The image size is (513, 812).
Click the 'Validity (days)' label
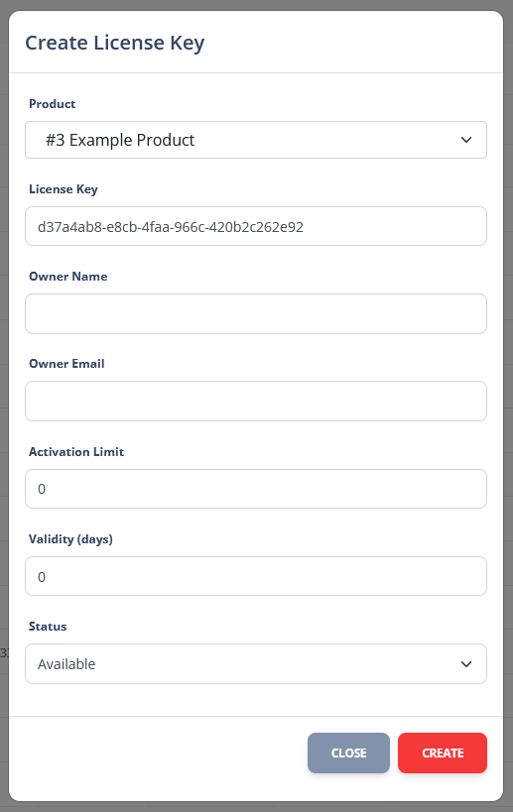[71, 539]
